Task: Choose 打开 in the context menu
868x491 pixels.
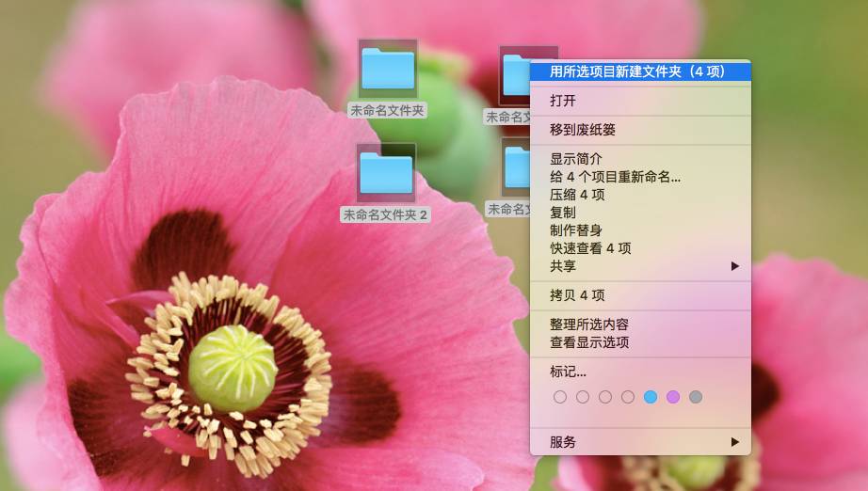Action: [640, 101]
